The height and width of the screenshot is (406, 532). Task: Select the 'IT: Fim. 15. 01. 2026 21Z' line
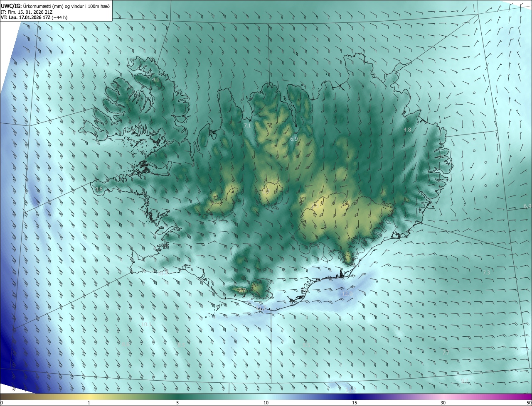(26, 12)
